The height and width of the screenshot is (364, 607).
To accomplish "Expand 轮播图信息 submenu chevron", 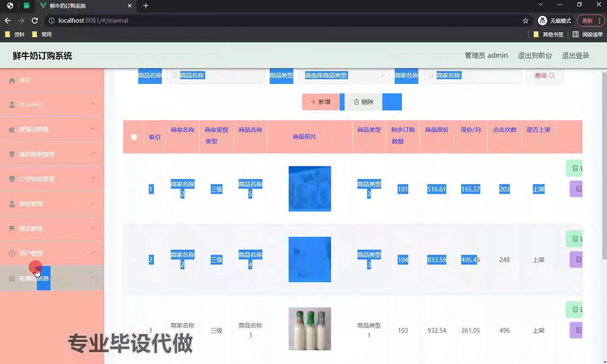I will [93, 278].
